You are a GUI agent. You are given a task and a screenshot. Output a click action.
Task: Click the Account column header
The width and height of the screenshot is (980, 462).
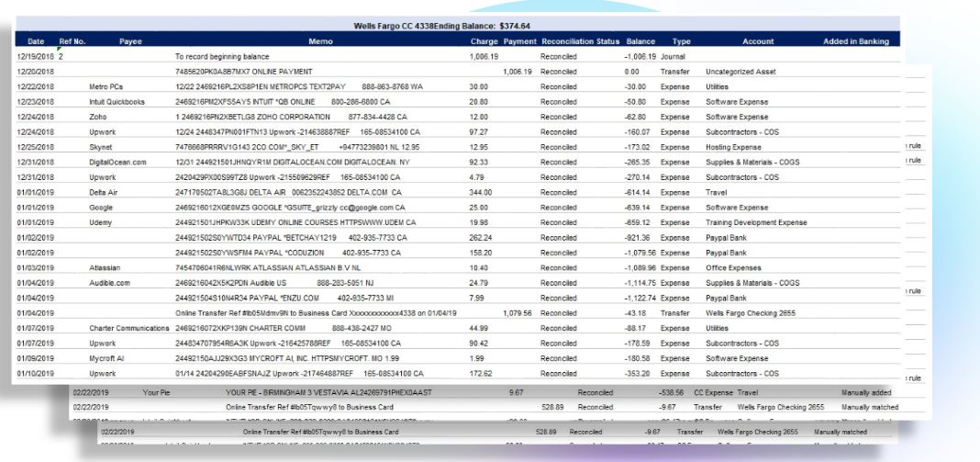(x=758, y=41)
